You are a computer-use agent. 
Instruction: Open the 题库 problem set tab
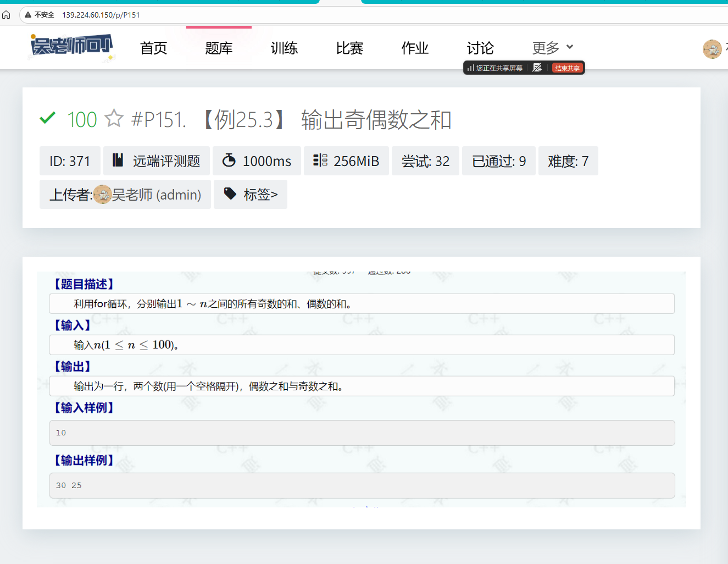tap(219, 48)
